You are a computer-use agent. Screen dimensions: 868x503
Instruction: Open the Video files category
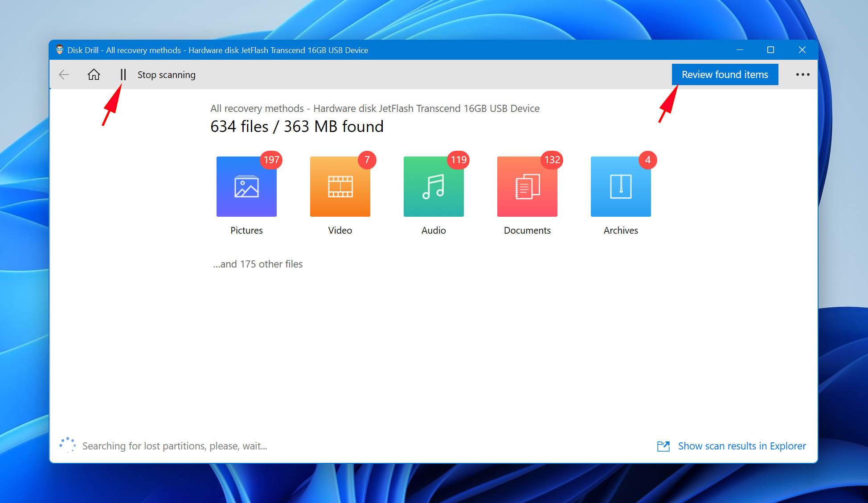pyautogui.click(x=340, y=186)
